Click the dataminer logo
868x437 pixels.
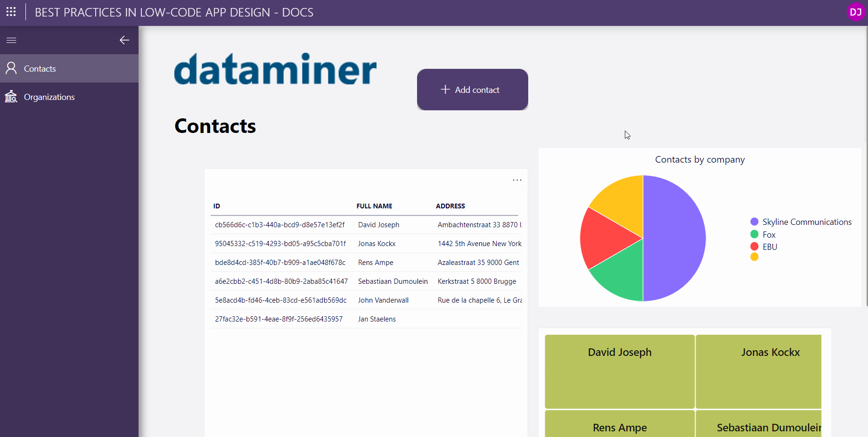point(275,69)
